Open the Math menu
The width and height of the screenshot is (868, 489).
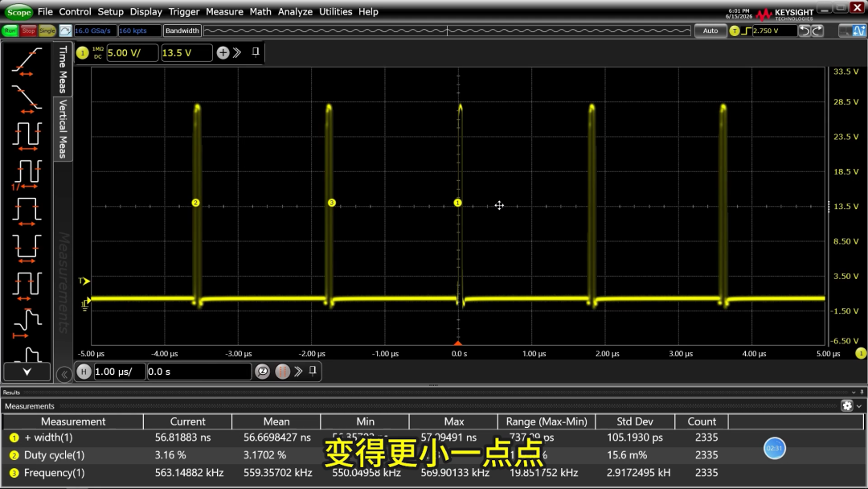(260, 11)
